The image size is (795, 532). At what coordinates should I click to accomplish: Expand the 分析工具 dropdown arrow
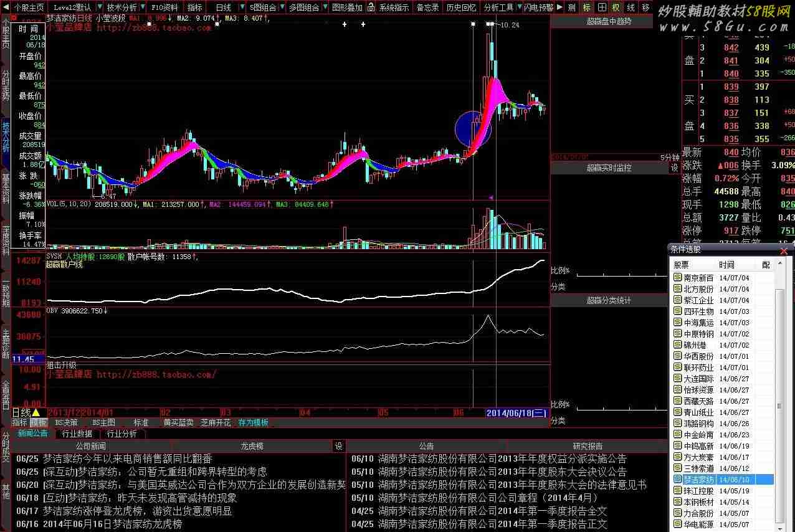[518, 7]
